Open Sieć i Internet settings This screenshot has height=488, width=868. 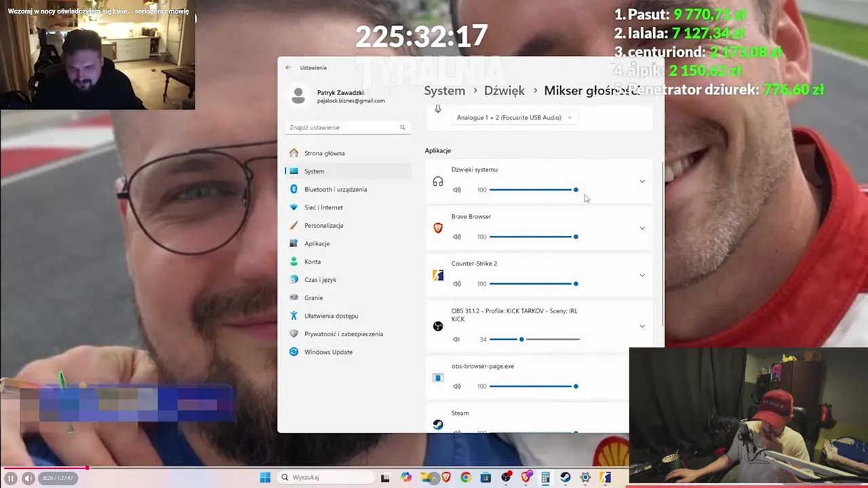pos(347,207)
